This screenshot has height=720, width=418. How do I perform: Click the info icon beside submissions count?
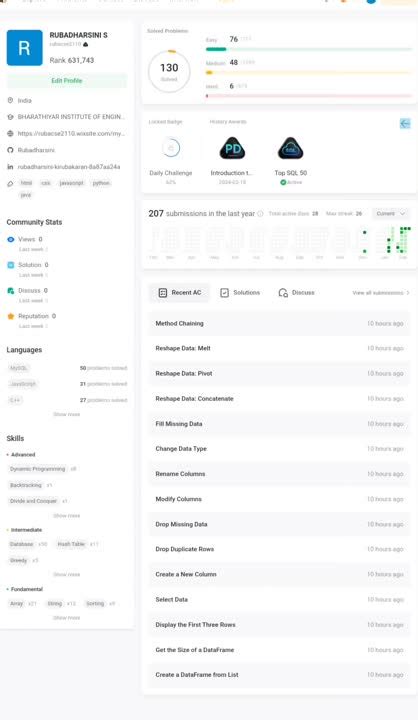260,214
